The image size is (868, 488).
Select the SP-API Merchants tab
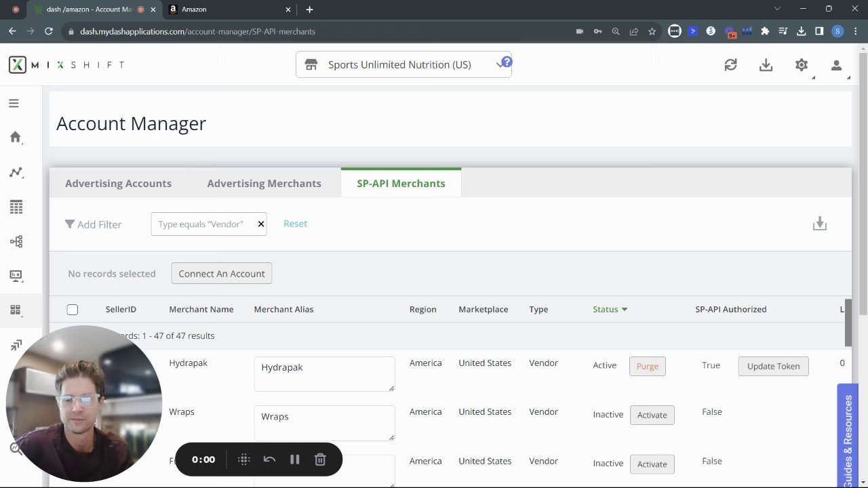[x=401, y=183]
